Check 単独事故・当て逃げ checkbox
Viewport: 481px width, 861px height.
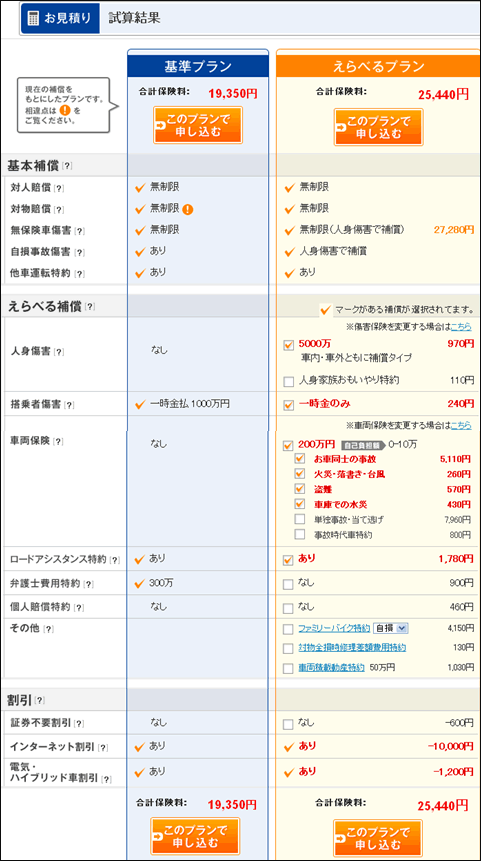(300, 519)
